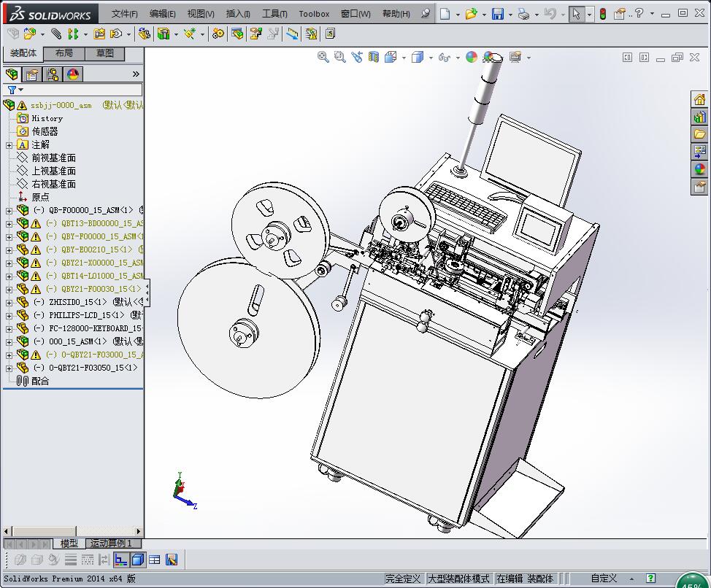Image resolution: width=711 pixels, height=588 pixels.
Task: Expand the PHILIPS-LCD_15 component node
Action: [x=9, y=315]
